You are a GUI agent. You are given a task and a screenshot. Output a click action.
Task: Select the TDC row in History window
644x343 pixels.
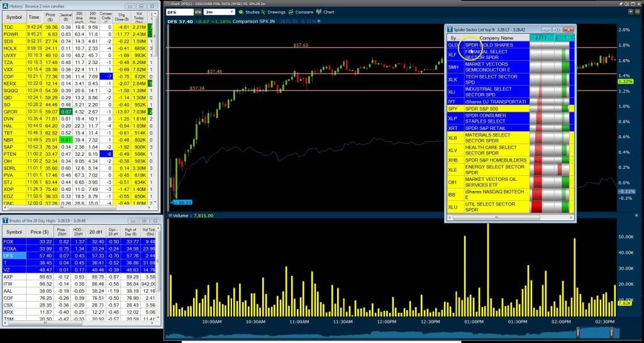[x=77, y=27]
